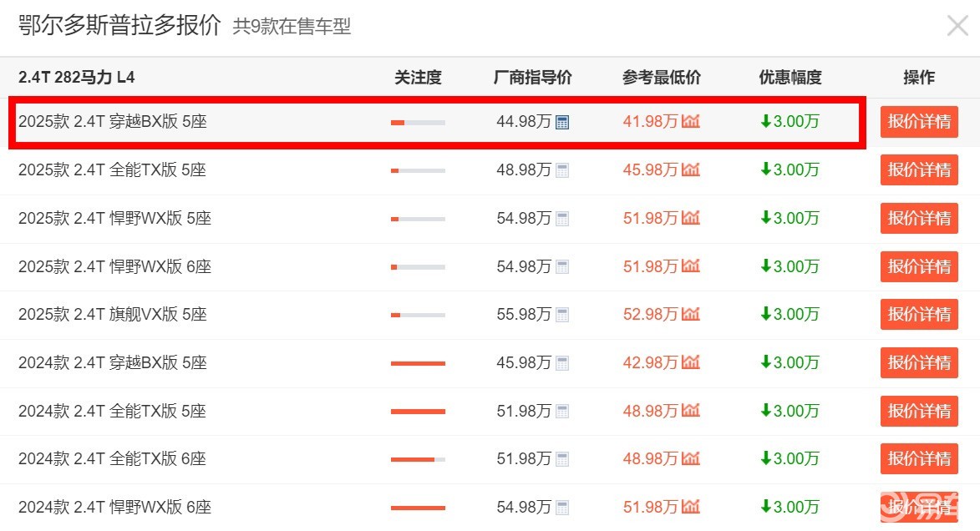Click attention bar for 2025款 穿越BX版
Viewport: 980px width, 531px height.
[418, 123]
